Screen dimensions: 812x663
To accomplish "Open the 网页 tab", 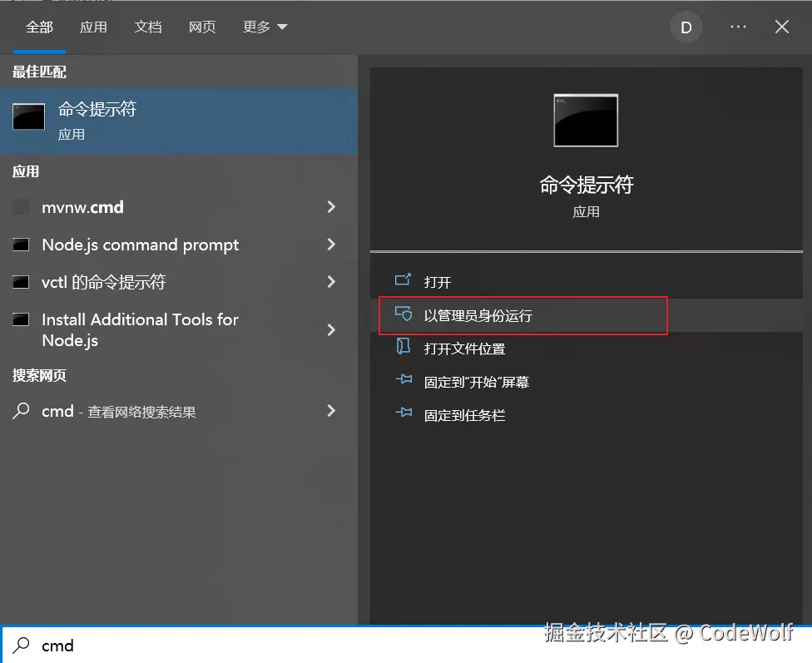I will (202, 27).
